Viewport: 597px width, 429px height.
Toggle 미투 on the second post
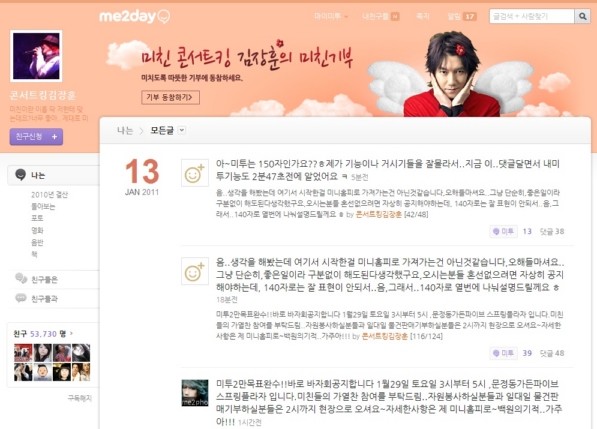[x=503, y=353]
